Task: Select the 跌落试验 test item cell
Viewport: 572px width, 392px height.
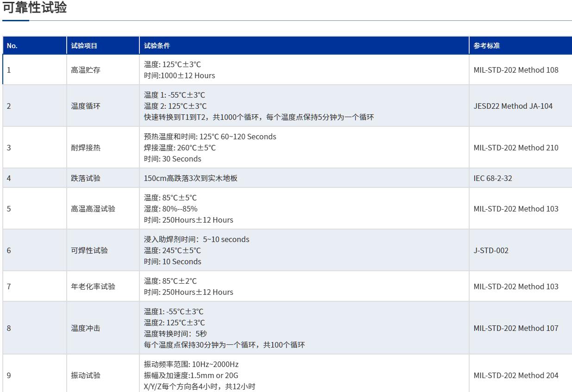Action: pyautogui.click(x=85, y=178)
